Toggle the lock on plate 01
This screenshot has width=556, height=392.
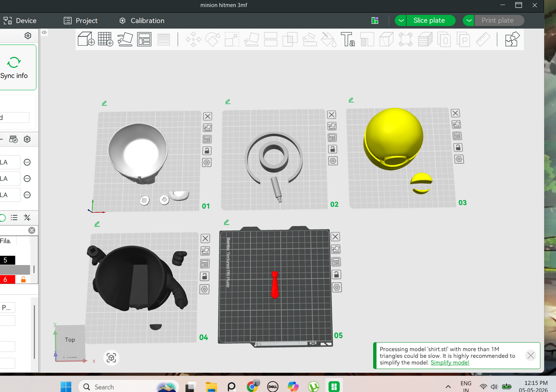tap(207, 151)
